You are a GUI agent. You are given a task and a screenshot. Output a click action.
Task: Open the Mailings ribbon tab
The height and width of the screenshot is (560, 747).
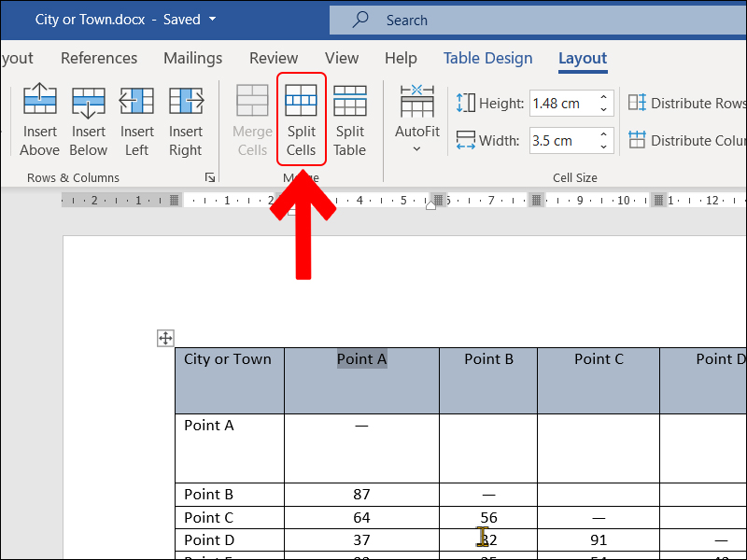[192, 58]
